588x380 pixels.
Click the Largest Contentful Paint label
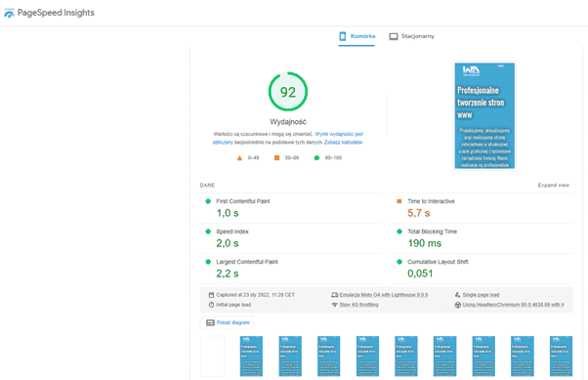pos(247,262)
